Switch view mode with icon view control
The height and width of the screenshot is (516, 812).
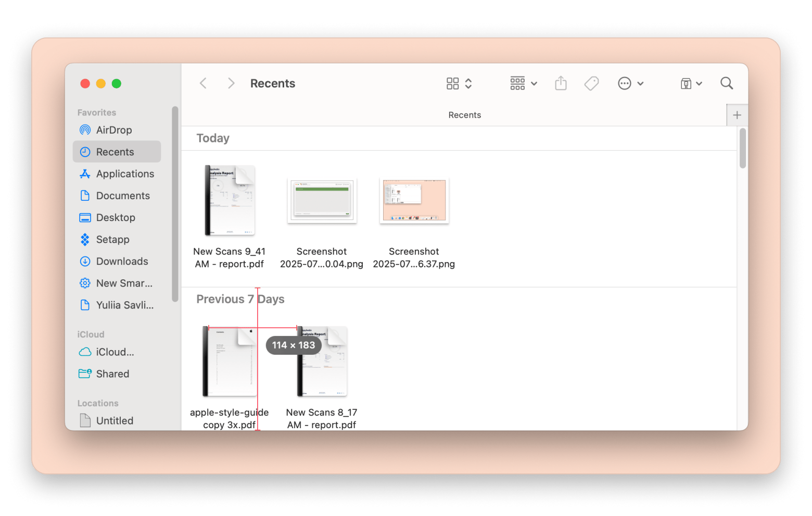point(459,83)
